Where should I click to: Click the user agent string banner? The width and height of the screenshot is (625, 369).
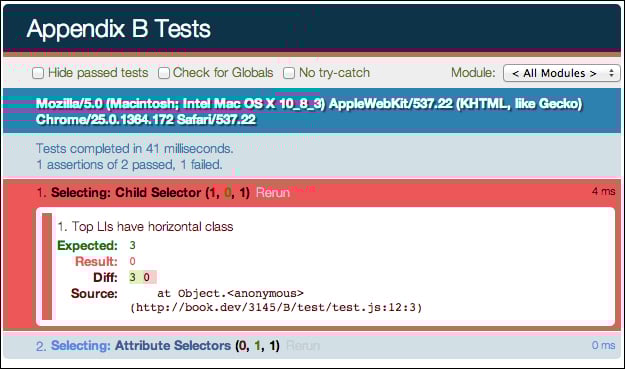click(x=312, y=111)
